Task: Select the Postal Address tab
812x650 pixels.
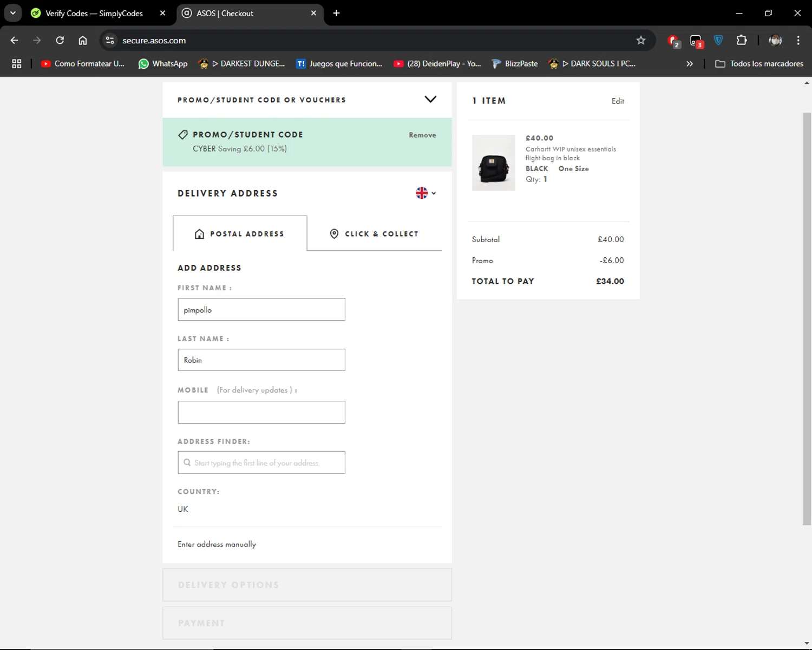Action: tap(240, 233)
